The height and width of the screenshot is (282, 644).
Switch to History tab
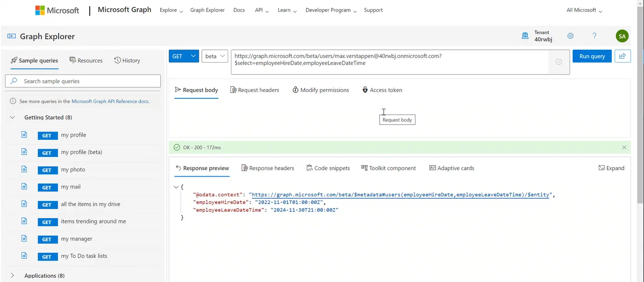[127, 60]
